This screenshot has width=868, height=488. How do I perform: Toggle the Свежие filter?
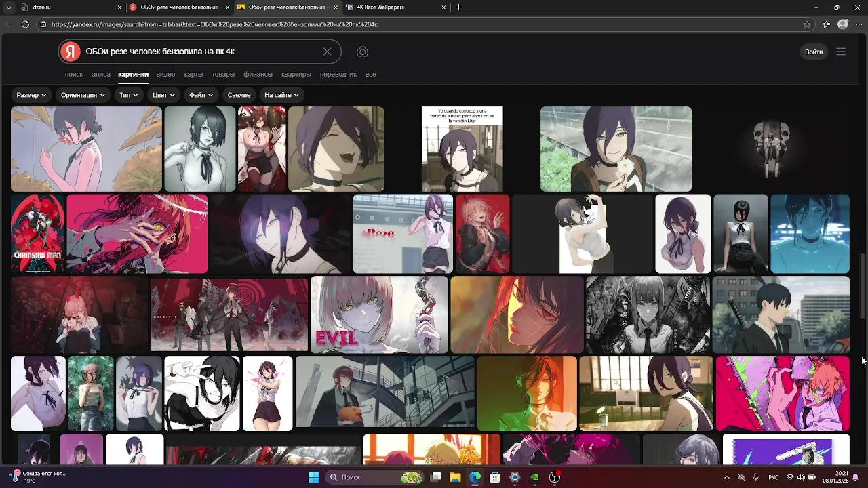[239, 95]
